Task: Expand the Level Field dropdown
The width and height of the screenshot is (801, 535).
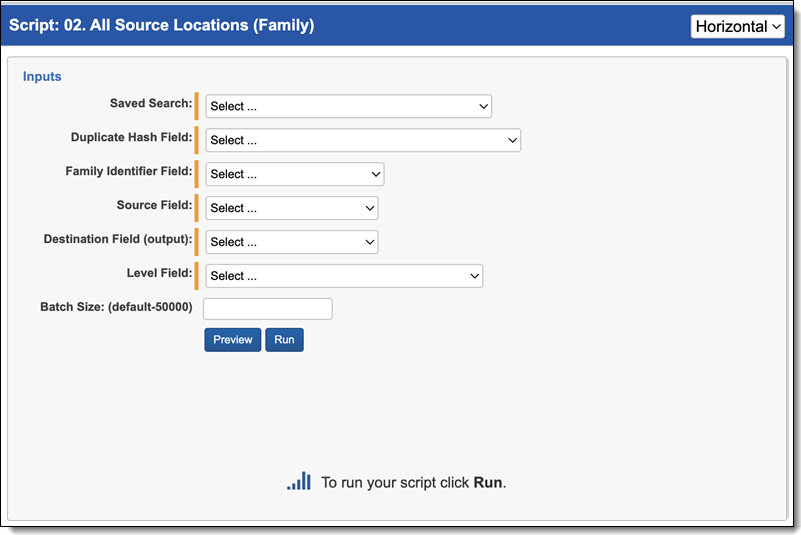Action: [344, 276]
